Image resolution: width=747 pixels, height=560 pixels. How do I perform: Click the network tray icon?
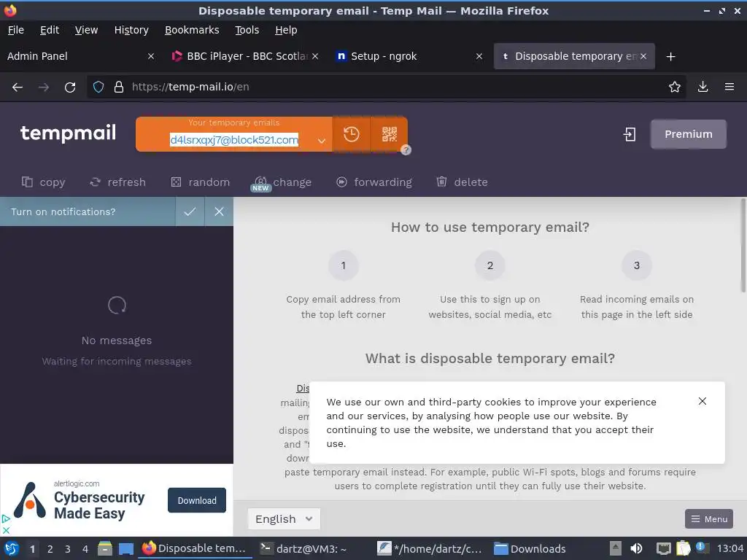tap(663, 548)
